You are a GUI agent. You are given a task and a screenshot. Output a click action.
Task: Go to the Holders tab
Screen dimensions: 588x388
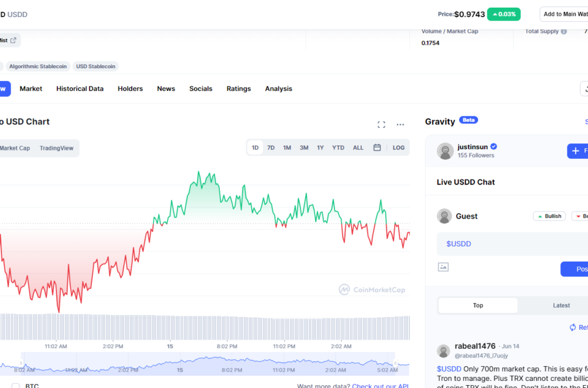[x=130, y=89]
